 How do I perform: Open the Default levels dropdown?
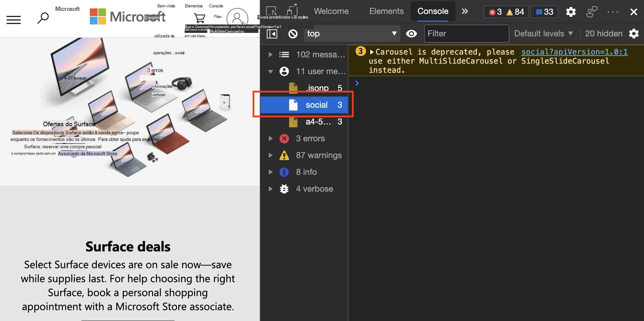coord(544,34)
